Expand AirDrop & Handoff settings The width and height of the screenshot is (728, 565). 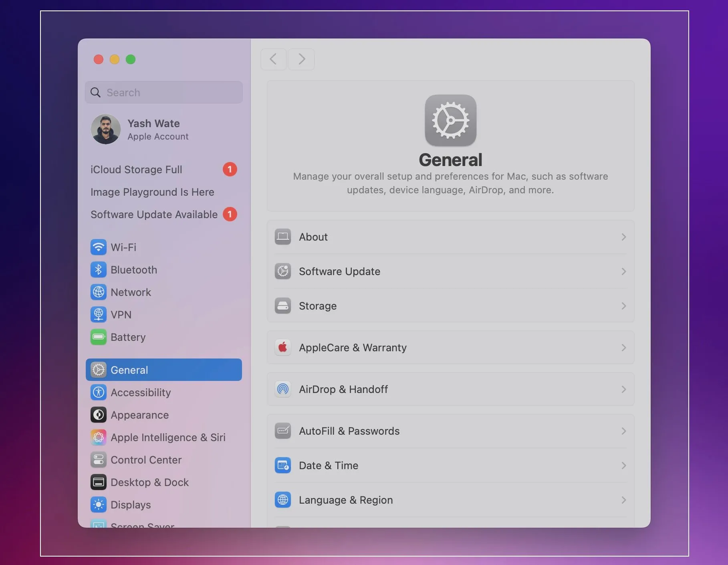pos(623,389)
